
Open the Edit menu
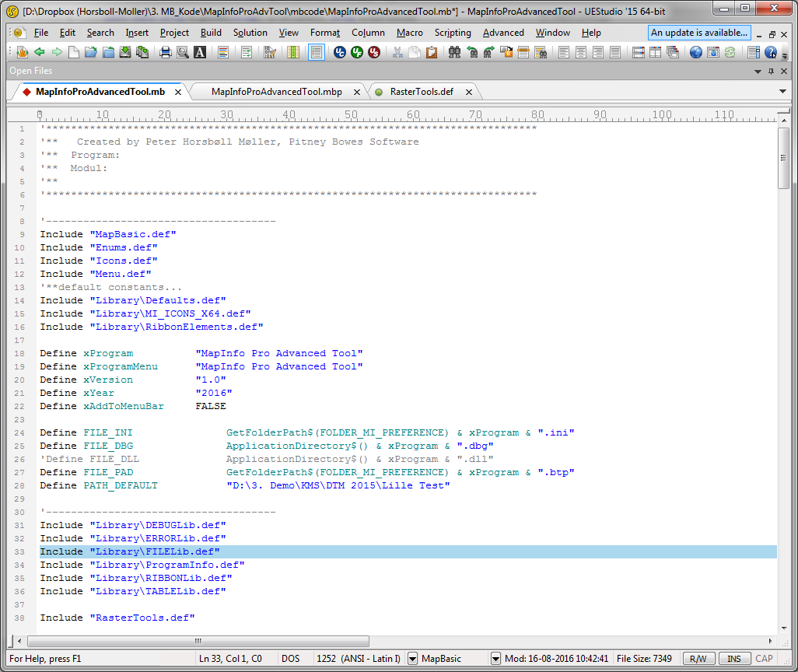click(67, 33)
